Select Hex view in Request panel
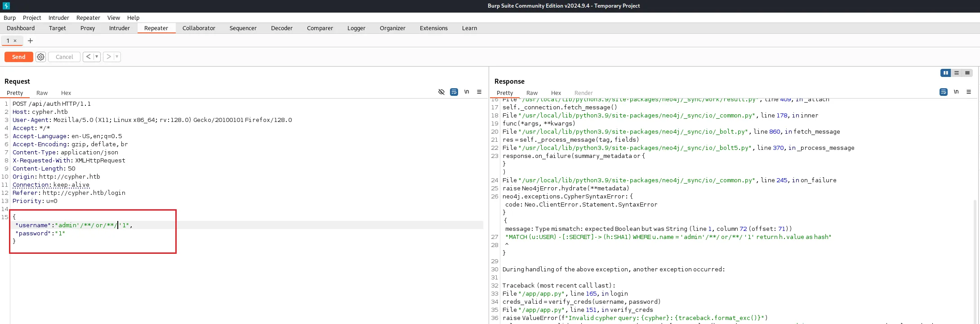Viewport: 980px width, 324px height. 66,93
